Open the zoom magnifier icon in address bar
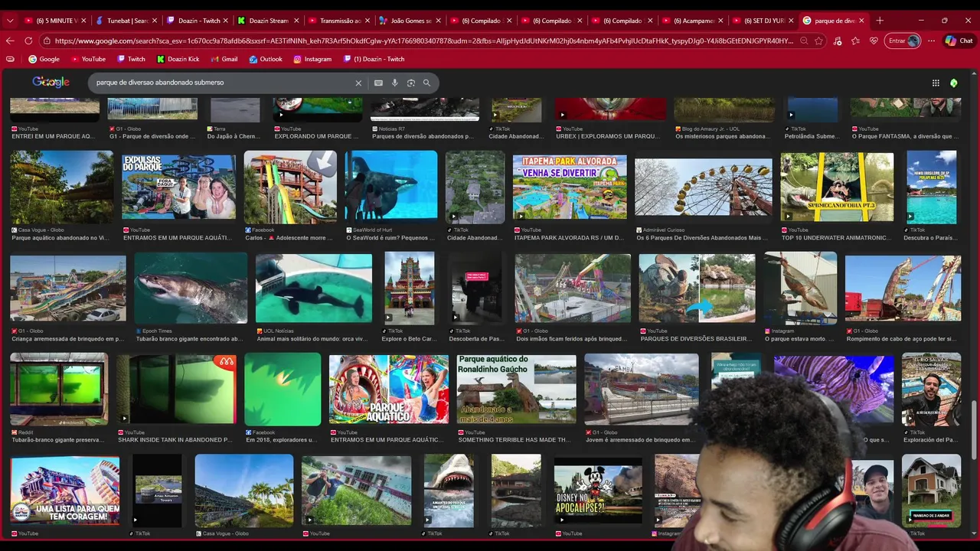Viewport: 980px width, 551px height. pyautogui.click(x=804, y=41)
